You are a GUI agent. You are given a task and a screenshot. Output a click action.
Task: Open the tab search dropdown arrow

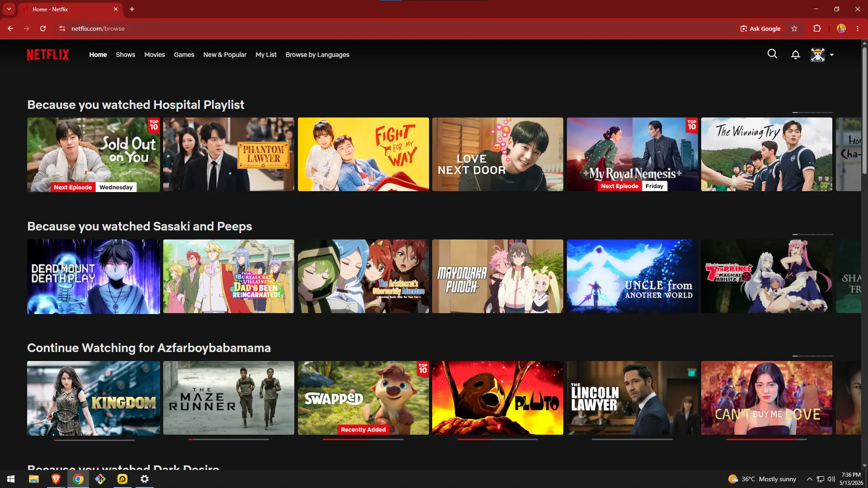pyautogui.click(x=9, y=9)
